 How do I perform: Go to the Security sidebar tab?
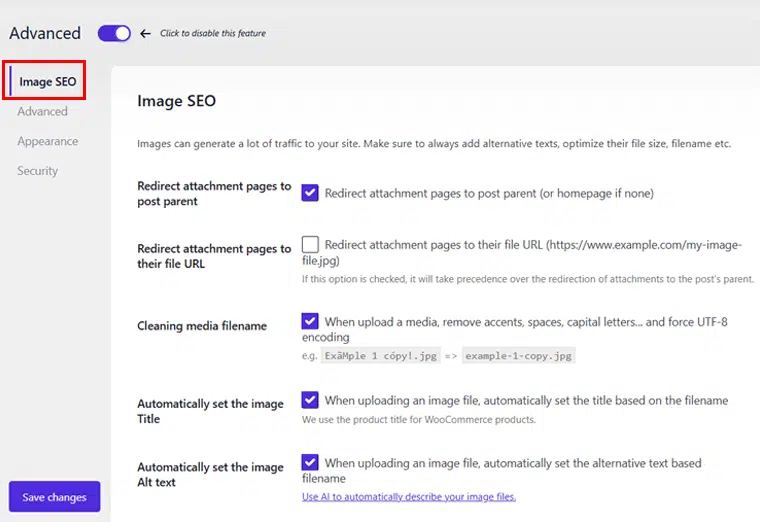[x=38, y=171]
